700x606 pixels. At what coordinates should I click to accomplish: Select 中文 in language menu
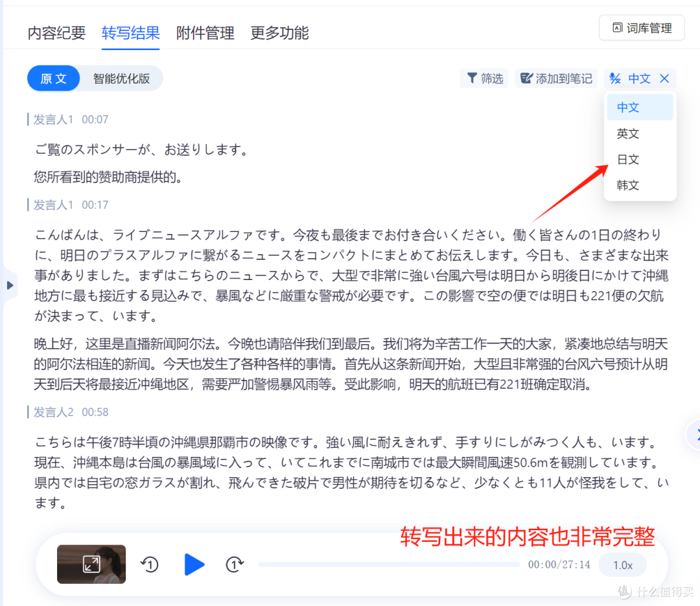640,107
